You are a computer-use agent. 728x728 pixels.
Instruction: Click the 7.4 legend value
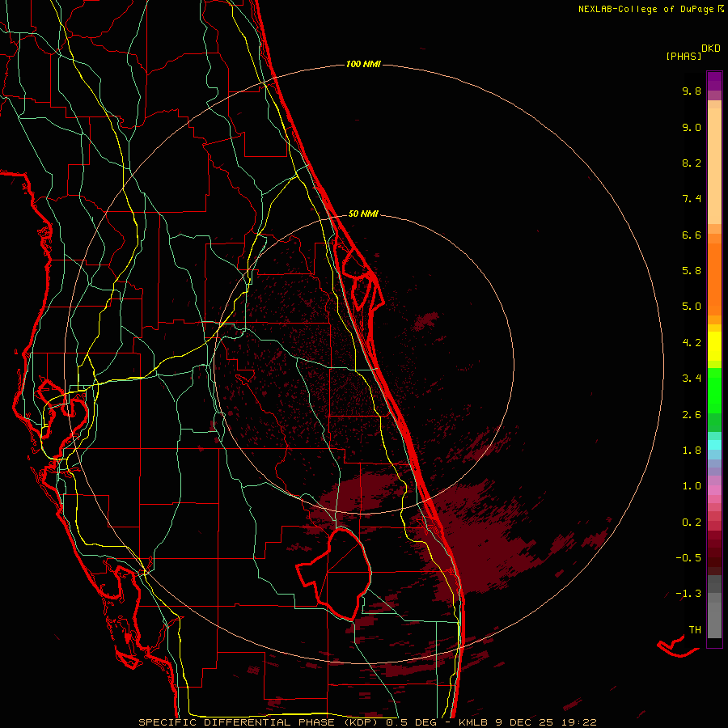tap(692, 199)
